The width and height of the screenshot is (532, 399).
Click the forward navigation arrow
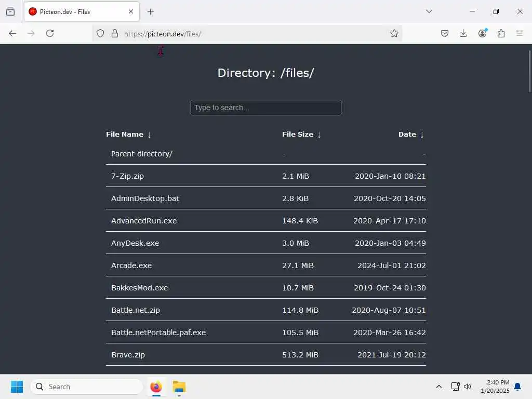point(31,33)
